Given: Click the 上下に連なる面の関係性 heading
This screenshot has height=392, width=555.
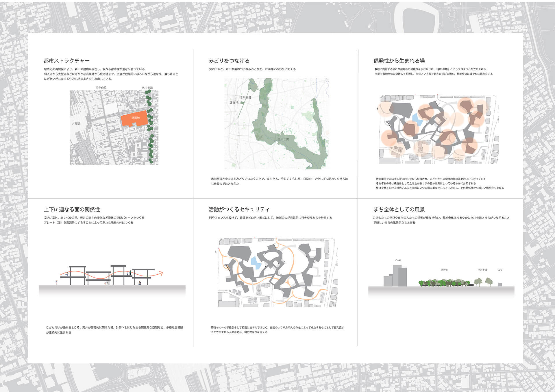Looking at the screenshot, I should point(72,209).
